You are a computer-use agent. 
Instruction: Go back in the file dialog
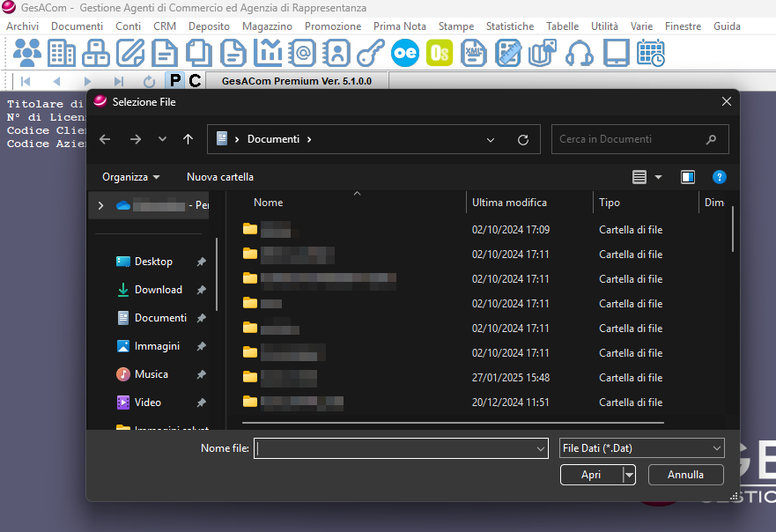click(x=105, y=139)
